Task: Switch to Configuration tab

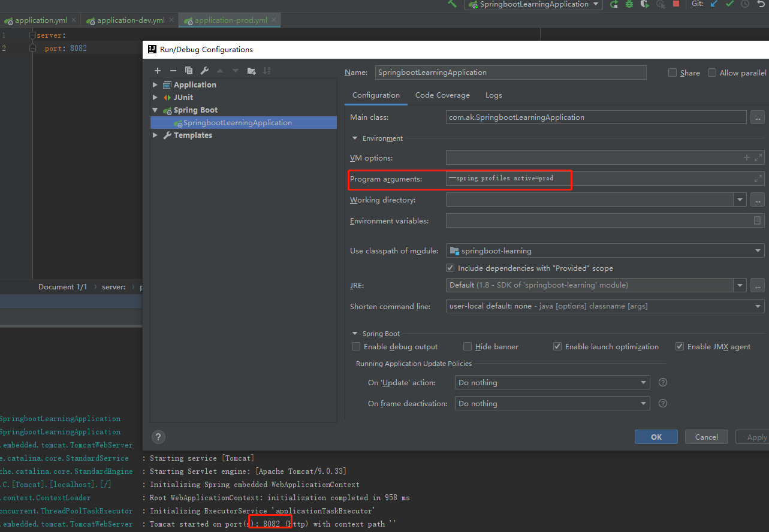Action: pyautogui.click(x=376, y=95)
